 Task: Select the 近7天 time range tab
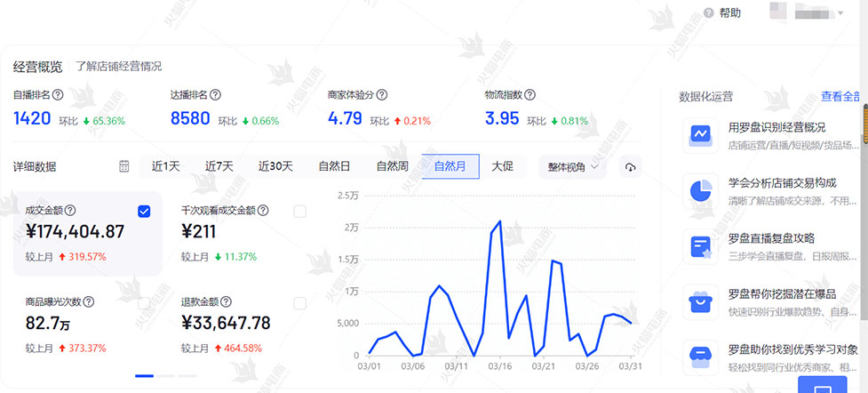point(219,166)
